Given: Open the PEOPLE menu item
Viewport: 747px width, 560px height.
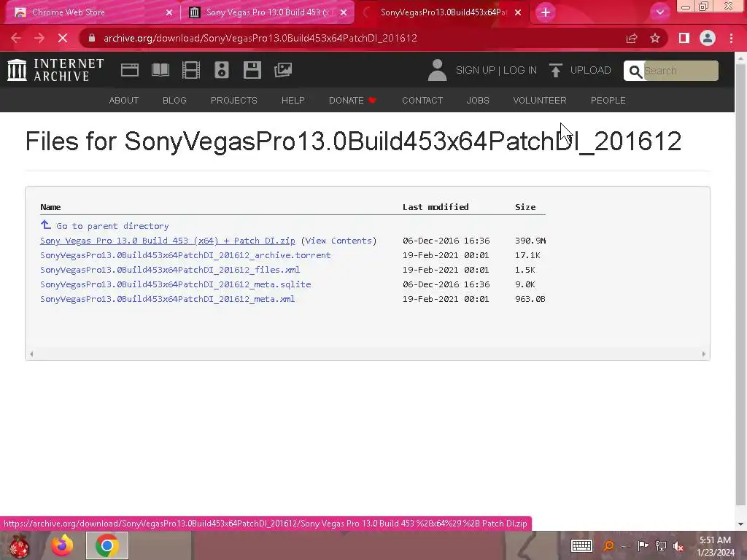Looking at the screenshot, I should tap(608, 101).
